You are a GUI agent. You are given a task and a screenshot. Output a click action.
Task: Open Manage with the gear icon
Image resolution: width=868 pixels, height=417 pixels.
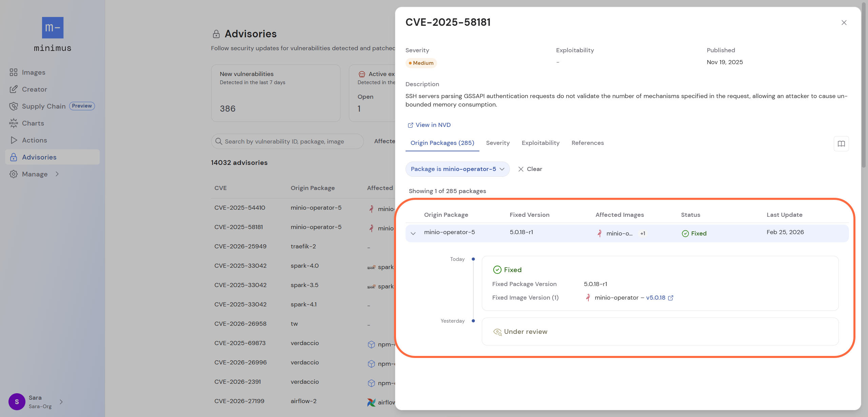click(14, 174)
